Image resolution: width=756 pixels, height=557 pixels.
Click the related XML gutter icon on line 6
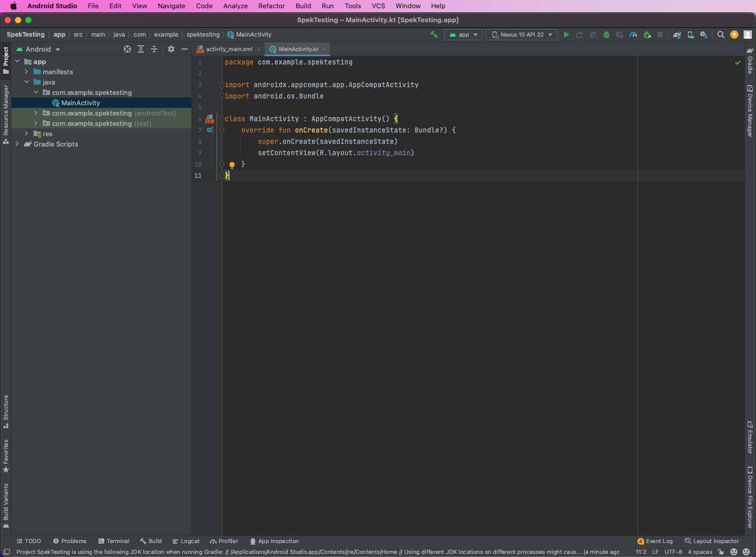209,119
